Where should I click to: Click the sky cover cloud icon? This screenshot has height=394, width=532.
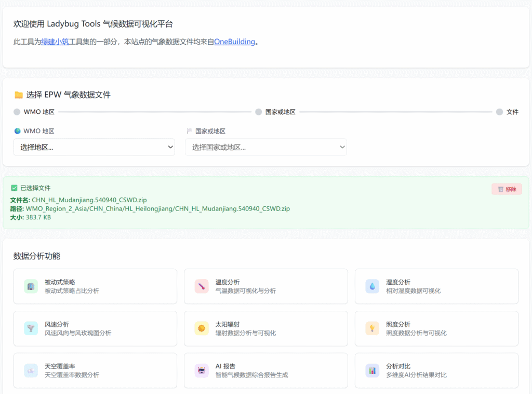[x=31, y=371]
